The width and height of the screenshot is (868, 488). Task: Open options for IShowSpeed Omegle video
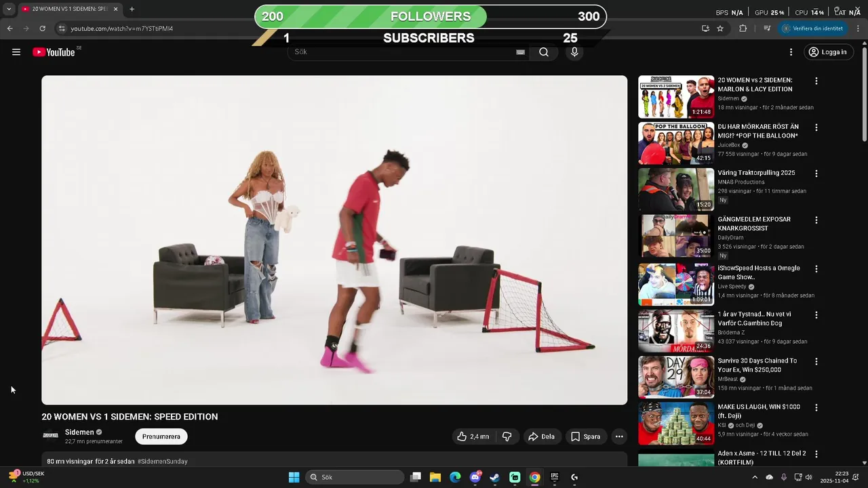point(816,269)
